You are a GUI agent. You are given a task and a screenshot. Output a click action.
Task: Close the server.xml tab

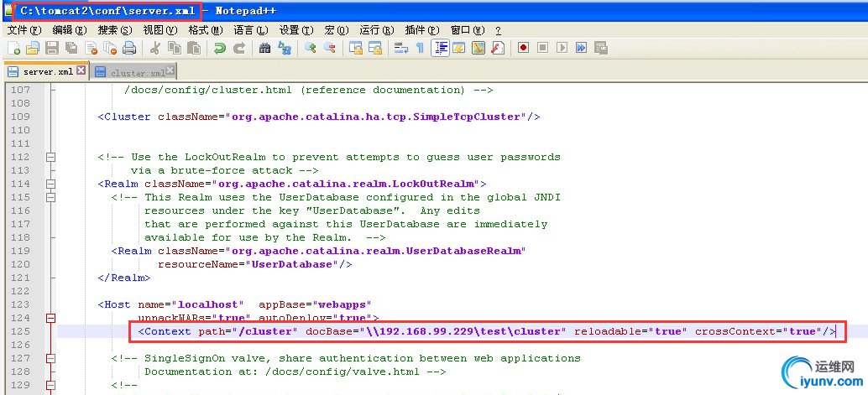[81, 70]
